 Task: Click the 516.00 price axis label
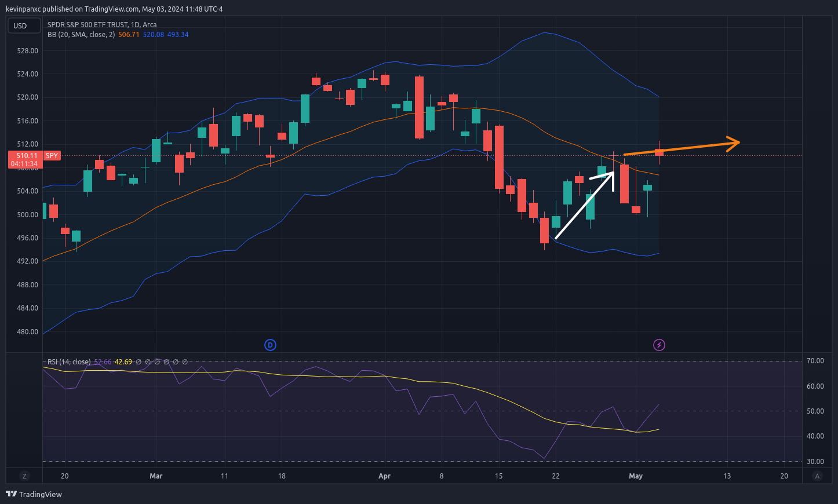(x=27, y=121)
